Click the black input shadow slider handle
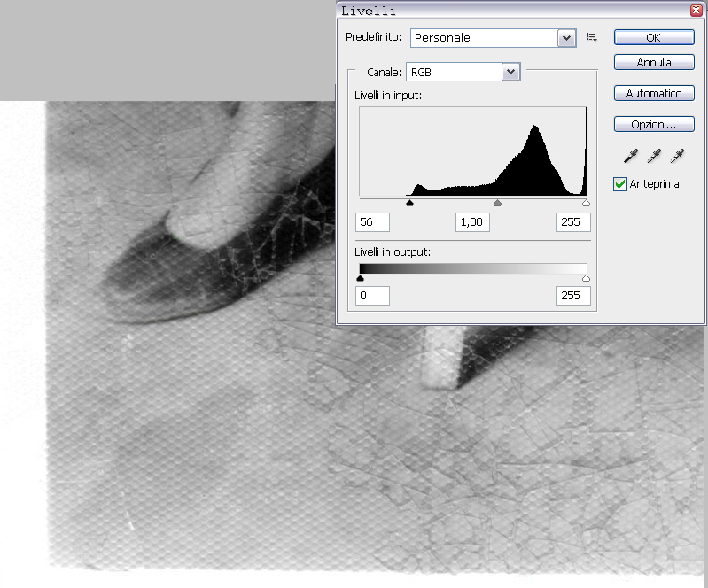Screen dimensions: 708x588 point(409,204)
